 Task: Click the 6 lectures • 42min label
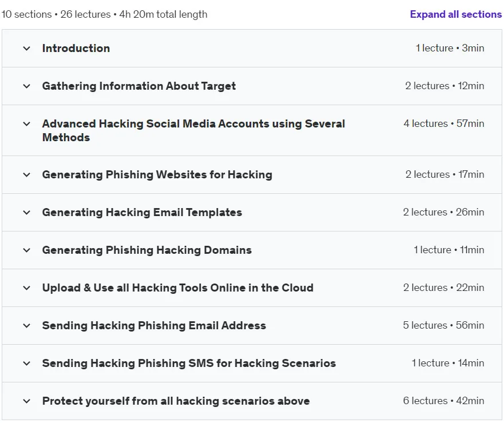[443, 401]
